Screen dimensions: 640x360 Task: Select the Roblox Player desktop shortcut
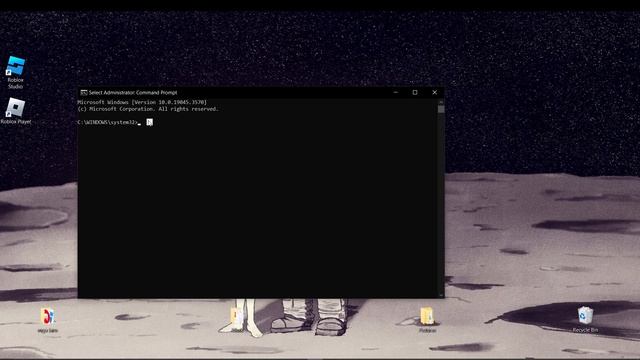tap(16, 111)
